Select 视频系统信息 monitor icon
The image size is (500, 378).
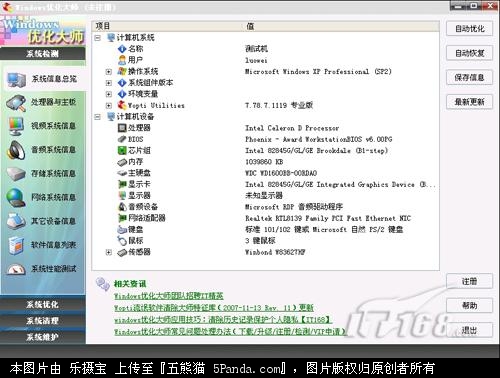16,126
